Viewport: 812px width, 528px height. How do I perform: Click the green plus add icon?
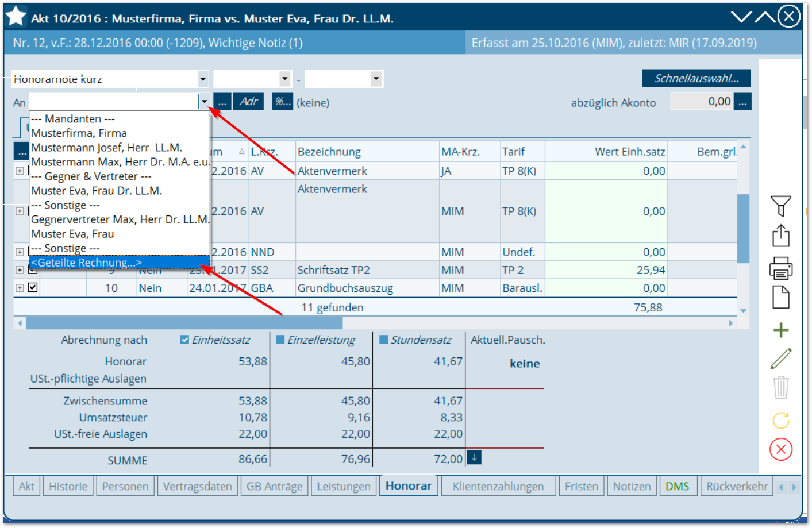click(780, 330)
